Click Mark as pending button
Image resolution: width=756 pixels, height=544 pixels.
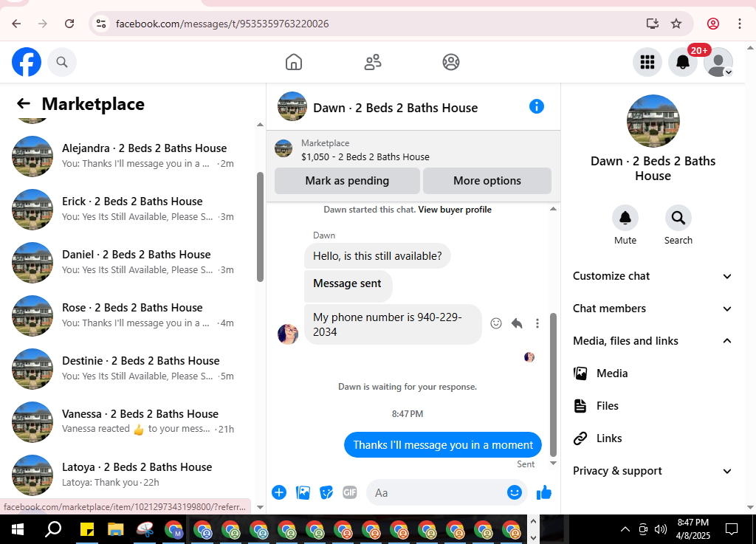point(347,181)
